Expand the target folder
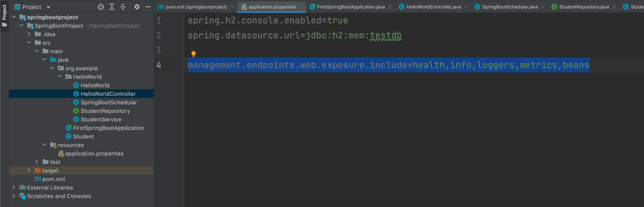The width and height of the screenshot is (644, 207). (29, 170)
